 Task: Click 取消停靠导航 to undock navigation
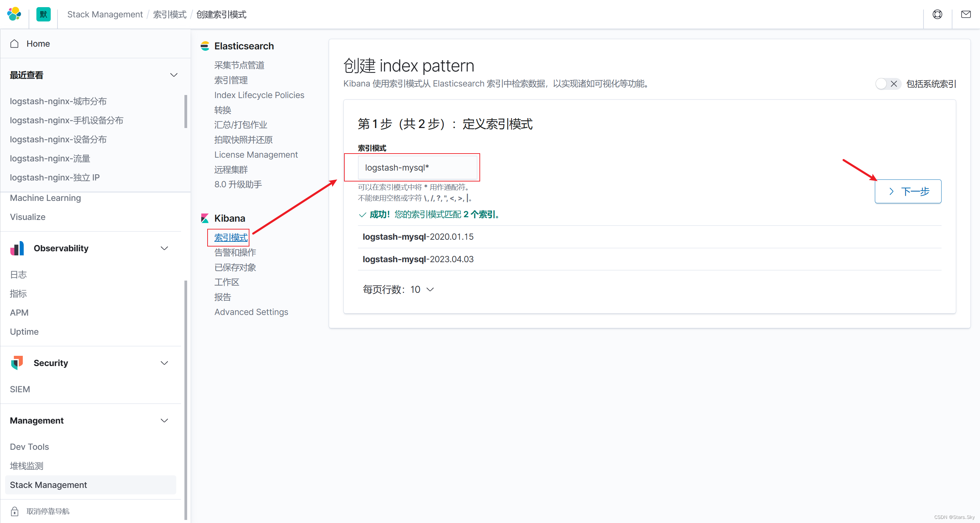point(48,511)
